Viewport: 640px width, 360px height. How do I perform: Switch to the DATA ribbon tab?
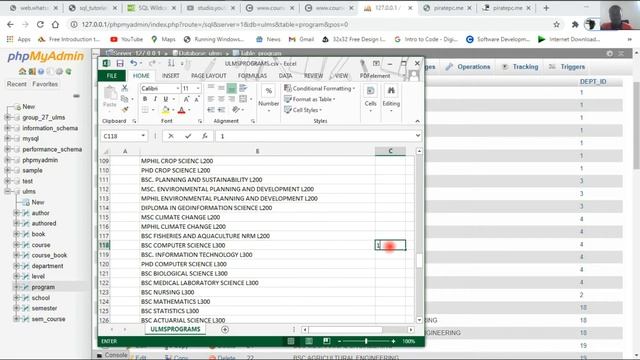(285, 76)
